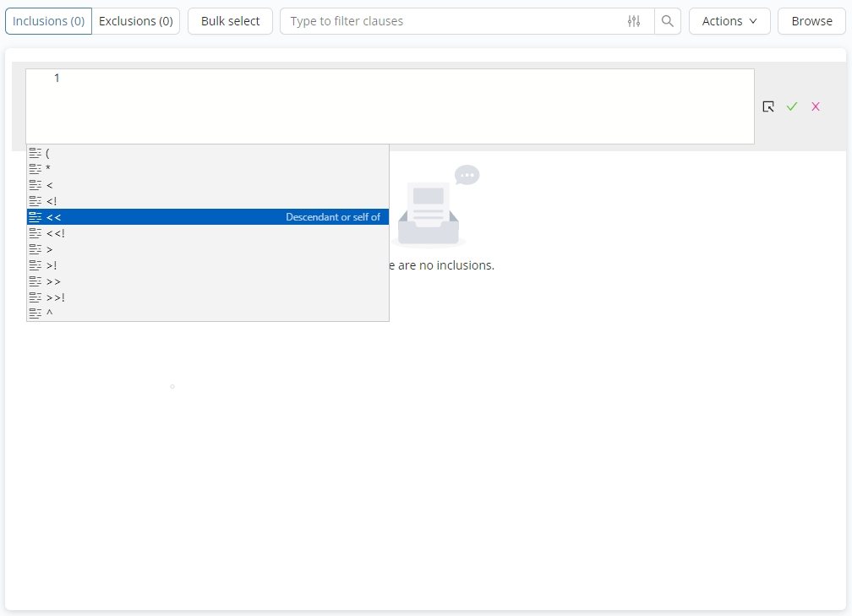This screenshot has height=616, width=852.
Task: Click the green checkmark to confirm clause
Action: pos(792,106)
